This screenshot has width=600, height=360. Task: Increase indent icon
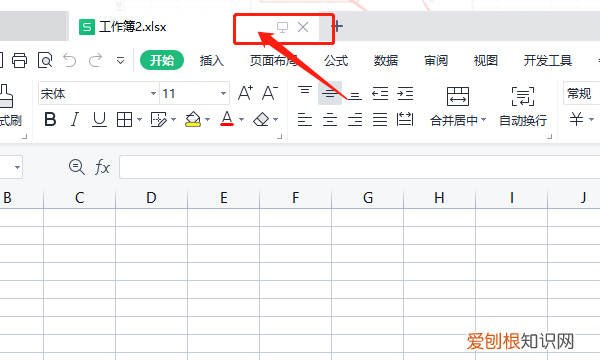pyautogui.click(x=405, y=93)
